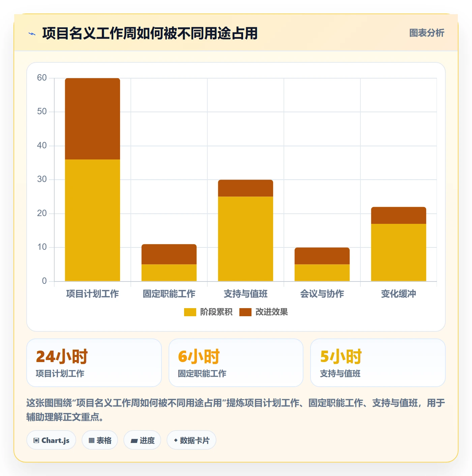472x476 pixels.
Task: Click the brown segment of 项目计划工作 bar
Action: [92, 119]
